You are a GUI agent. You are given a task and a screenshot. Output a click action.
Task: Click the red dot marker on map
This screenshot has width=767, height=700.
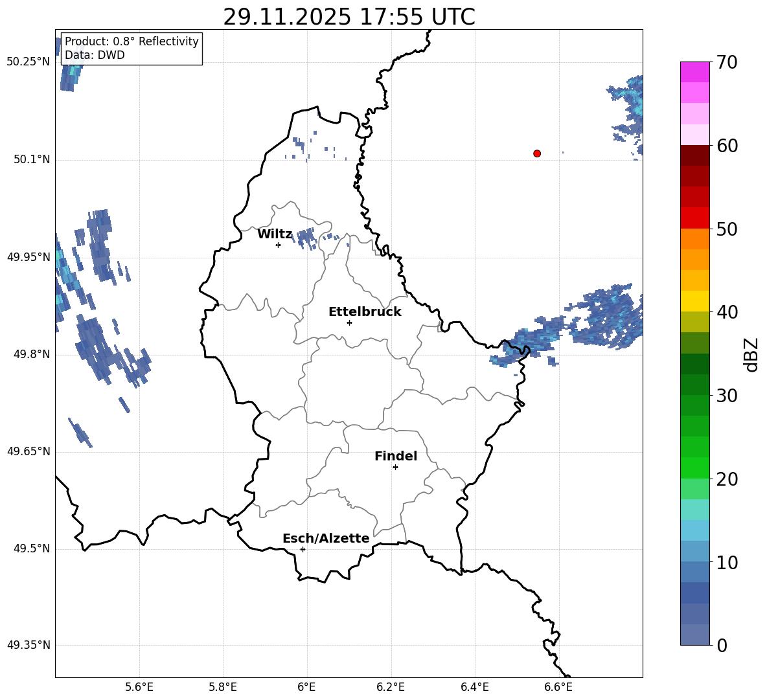click(537, 153)
